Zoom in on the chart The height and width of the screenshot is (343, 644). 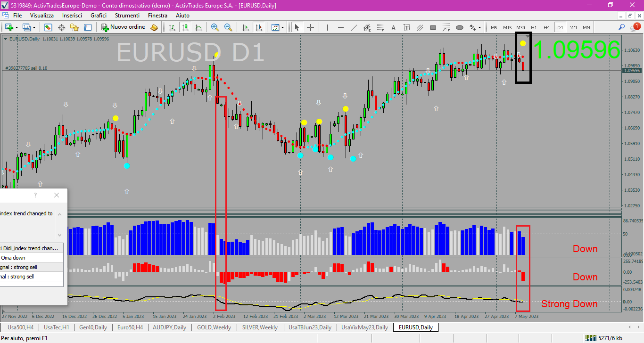pos(215,27)
